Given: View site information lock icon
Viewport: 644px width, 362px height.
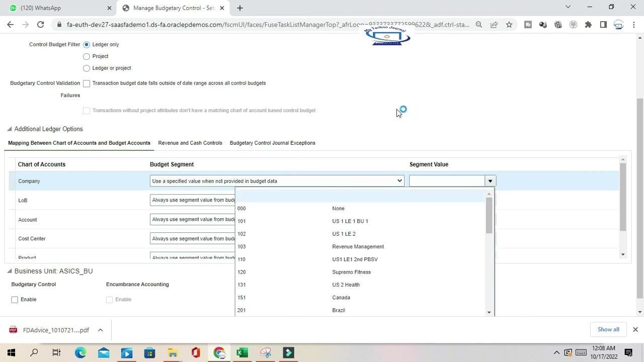Looking at the screenshot, I should coord(59,24).
